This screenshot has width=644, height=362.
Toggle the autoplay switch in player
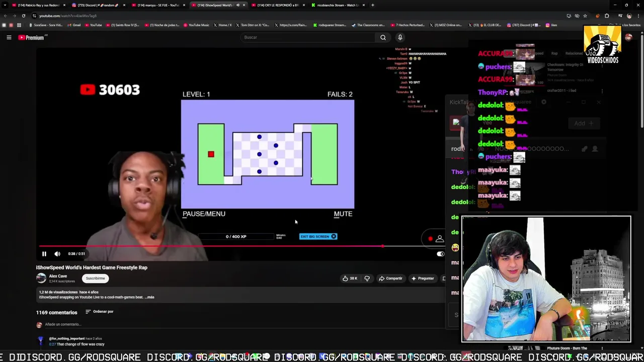coord(440,254)
